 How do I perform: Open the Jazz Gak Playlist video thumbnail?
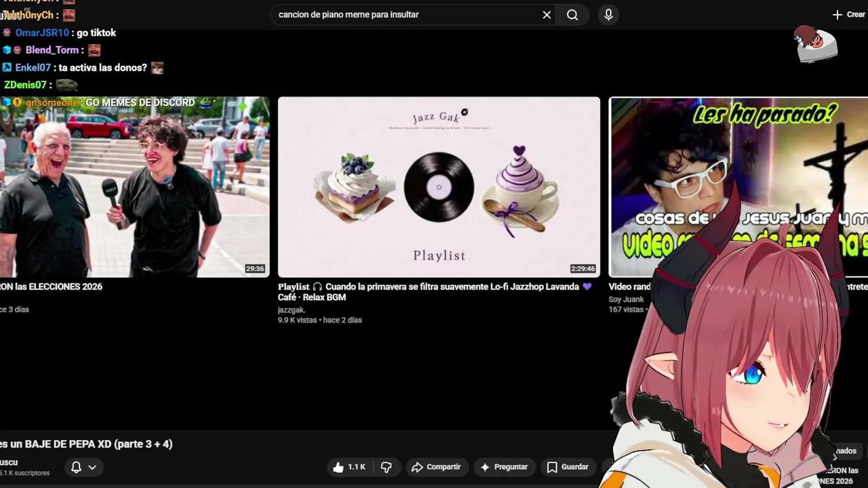pos(439,187)
